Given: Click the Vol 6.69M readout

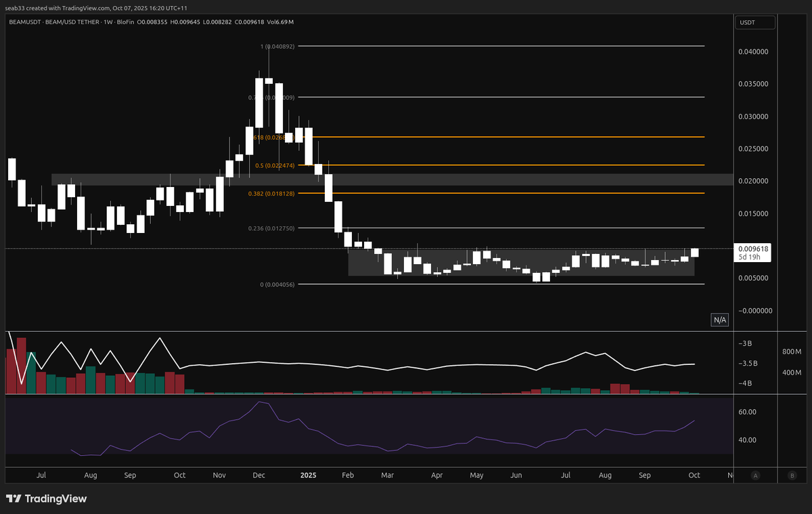Looking at the screenshot, I should [279, 22].
